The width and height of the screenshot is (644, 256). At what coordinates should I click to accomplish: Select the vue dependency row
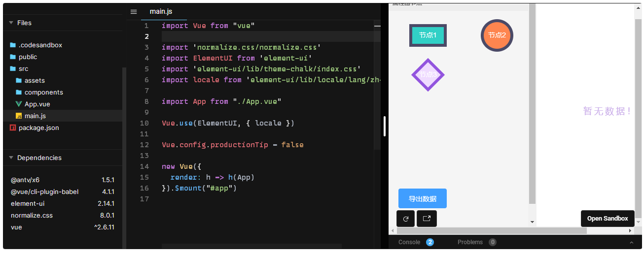tap(63, 227)
